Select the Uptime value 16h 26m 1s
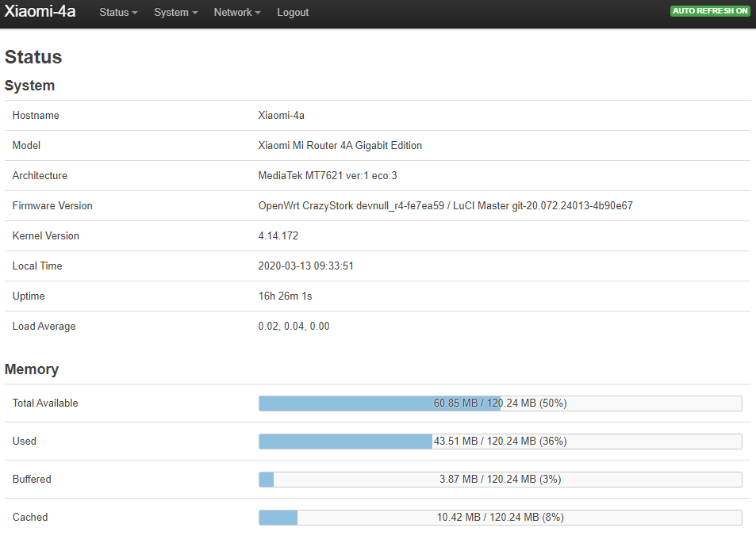Viewport: 756px width, 543px height. tap(285, 296)
